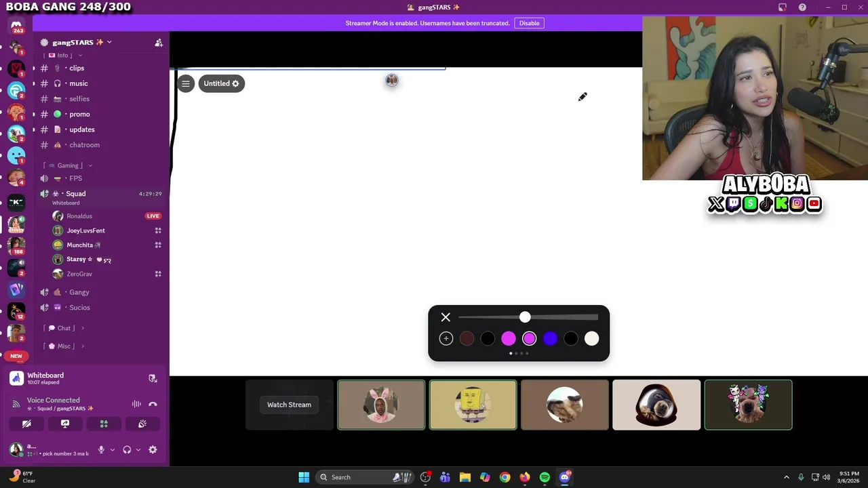868x488 pixels.
Task: Click the NEW unread indicator pill
Action: click(x=16, y=356)
